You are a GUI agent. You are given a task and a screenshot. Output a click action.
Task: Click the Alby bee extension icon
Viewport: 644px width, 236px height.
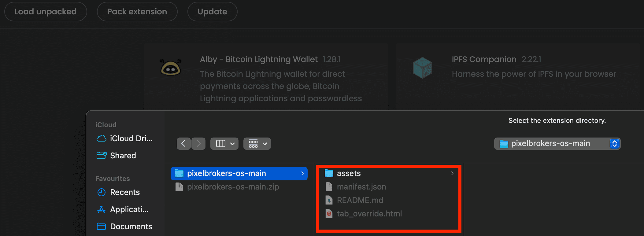click(x=171, y=68)
